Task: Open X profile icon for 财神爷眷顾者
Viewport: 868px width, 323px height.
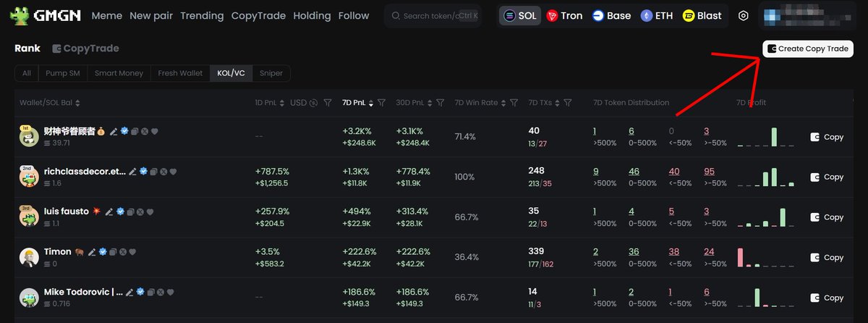Action: pyautogui.click(x=145, y=131)
